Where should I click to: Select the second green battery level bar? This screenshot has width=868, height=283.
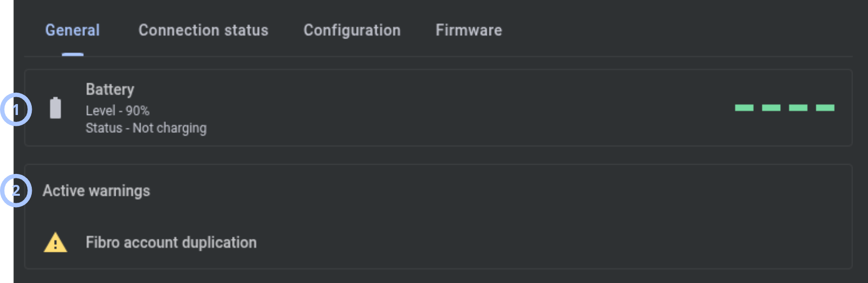(771, 108)
